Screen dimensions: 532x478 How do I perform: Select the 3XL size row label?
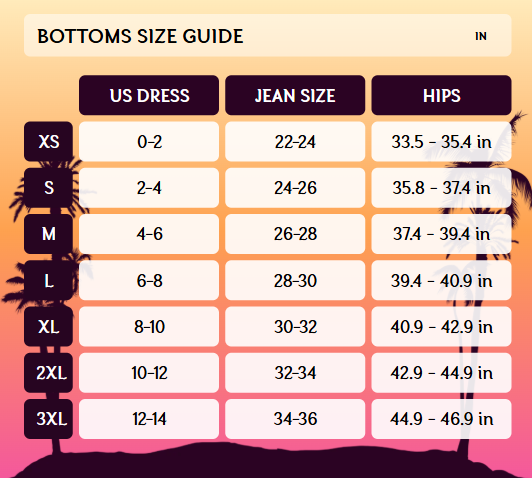[49, 419]
